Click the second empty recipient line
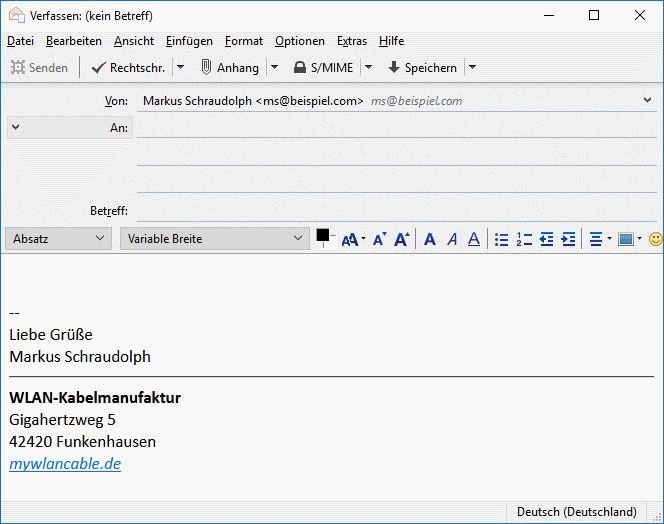Image resolution: width=664 pixels, height=524 pixels. tap(396, 155)
